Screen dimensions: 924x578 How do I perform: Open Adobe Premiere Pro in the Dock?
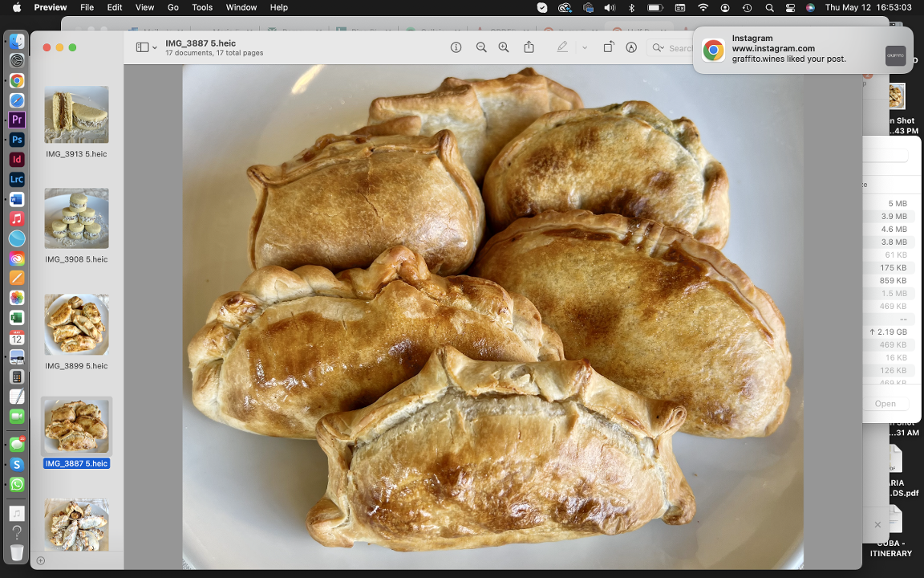click(x=17, y=120)
